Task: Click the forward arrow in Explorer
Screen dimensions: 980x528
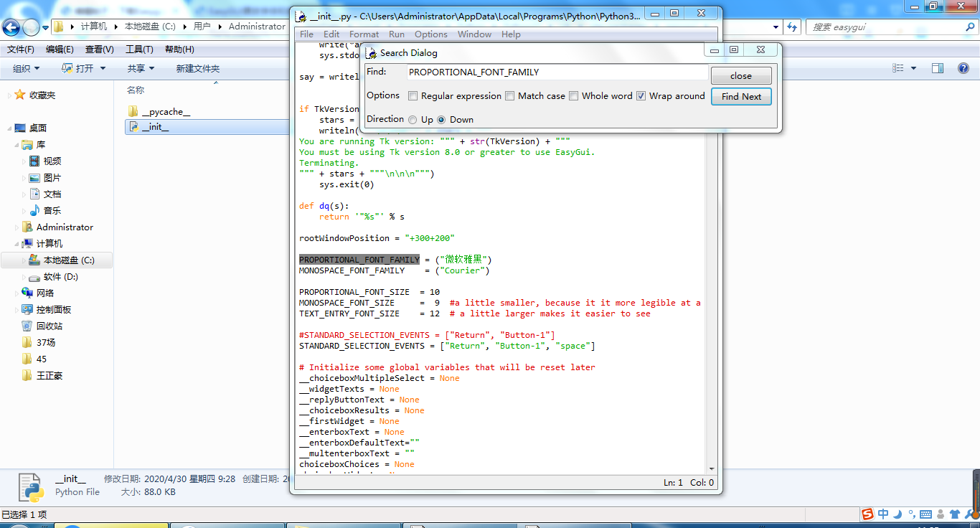Action: tap(32, 27)
